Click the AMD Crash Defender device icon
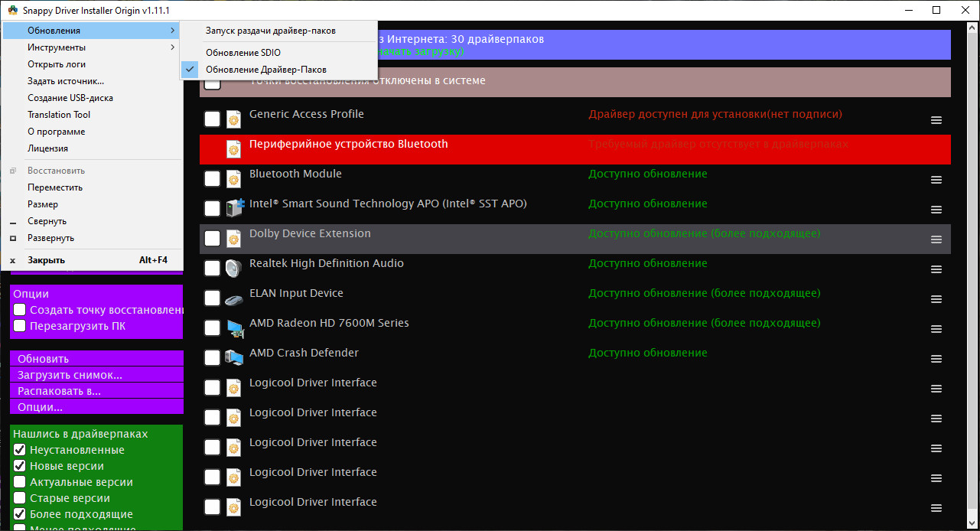This screenshot has height=531, width=980. click(x=233, y=358)
